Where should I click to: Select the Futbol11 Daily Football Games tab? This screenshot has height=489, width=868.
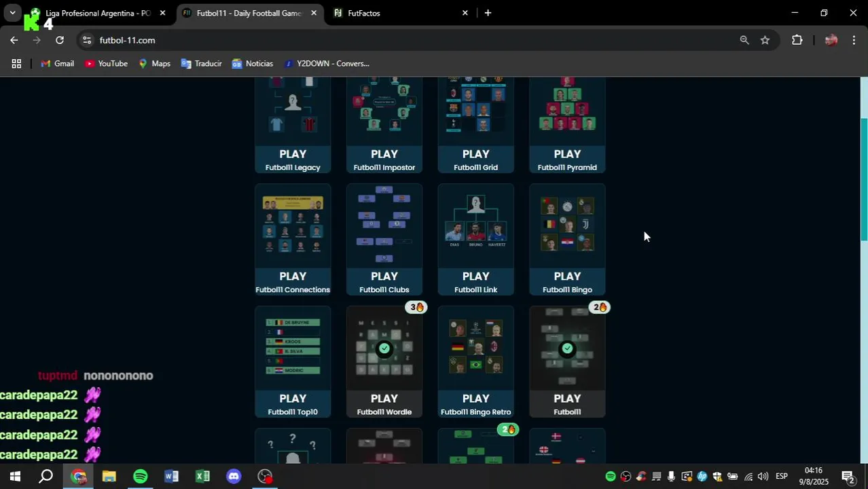249,13
